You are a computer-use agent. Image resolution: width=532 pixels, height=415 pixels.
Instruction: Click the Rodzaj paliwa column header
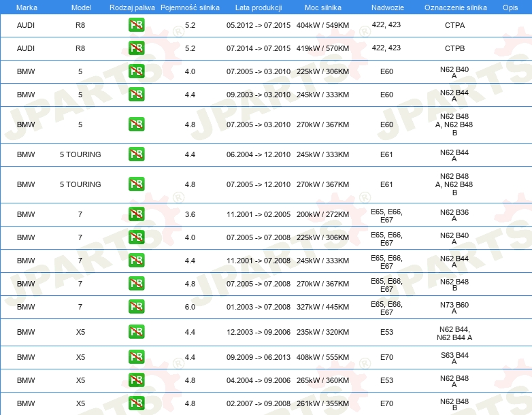tap(132, 7)
